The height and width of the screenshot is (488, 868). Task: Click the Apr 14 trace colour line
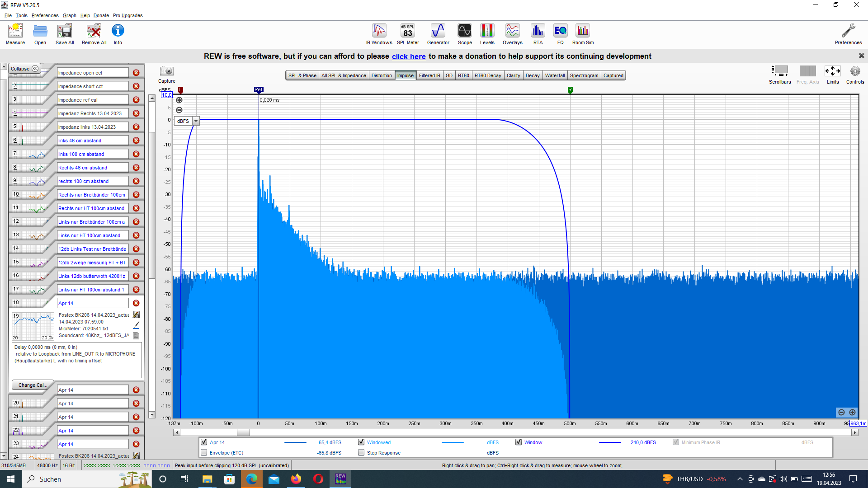(x=295, y=442)
